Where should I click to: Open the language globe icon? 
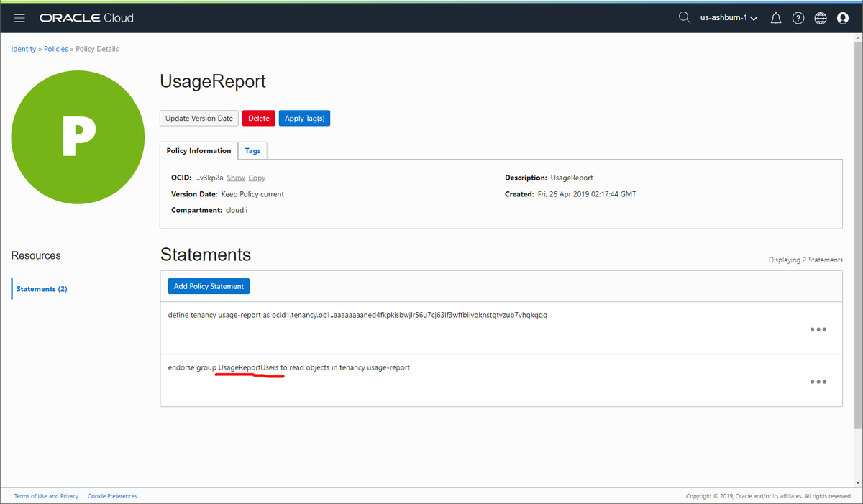821,19
